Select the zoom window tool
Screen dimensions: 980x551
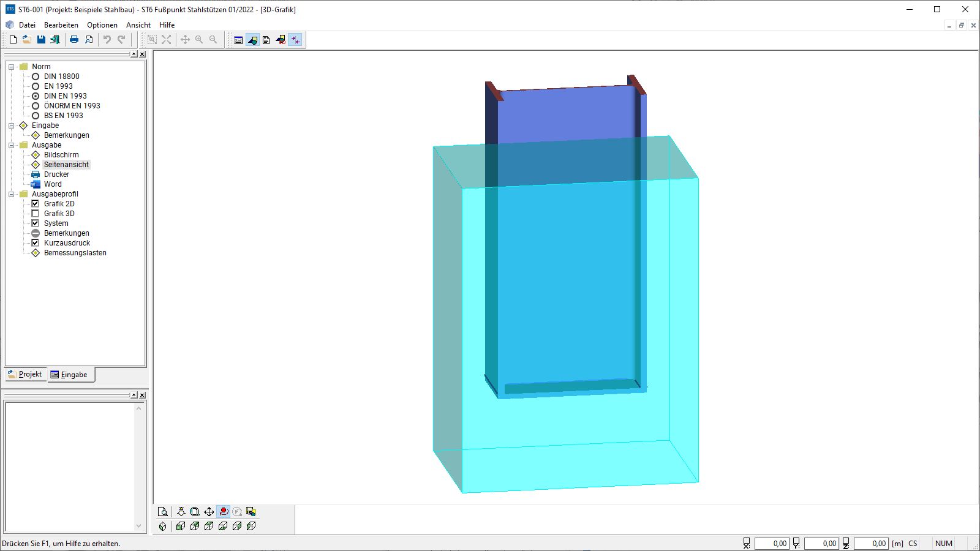(x=152, y=40)
